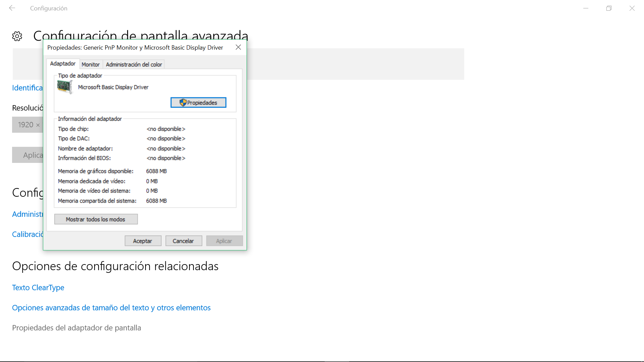Select the 6088 MB value for Memoria compartida del sistema
This screenshot has height=362, width=644.
156,201
